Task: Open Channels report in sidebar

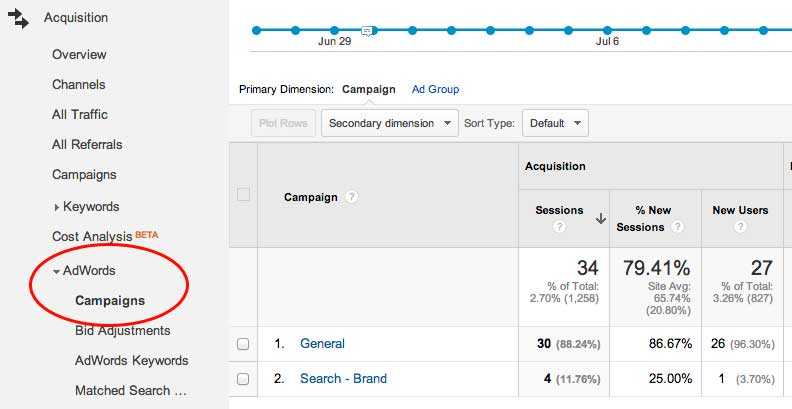Action: tap(78, 85)
